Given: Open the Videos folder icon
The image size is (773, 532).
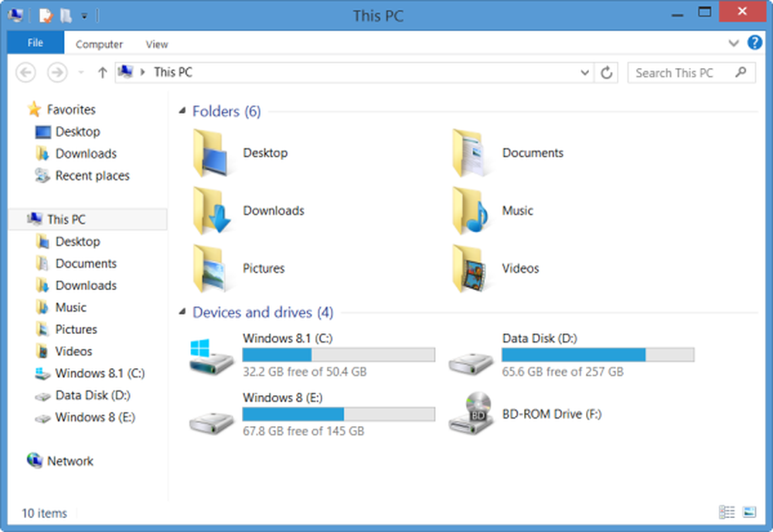Looking at the screenshot, I should (470, 268).
